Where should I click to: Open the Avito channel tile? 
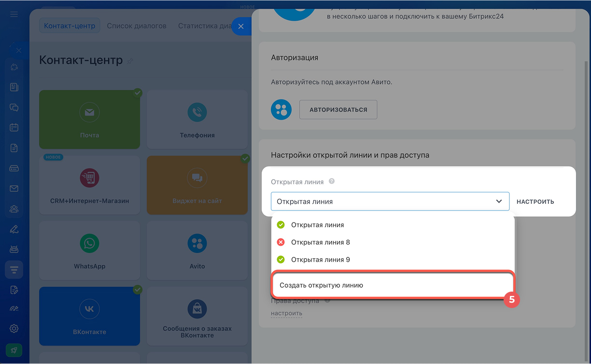197,251
